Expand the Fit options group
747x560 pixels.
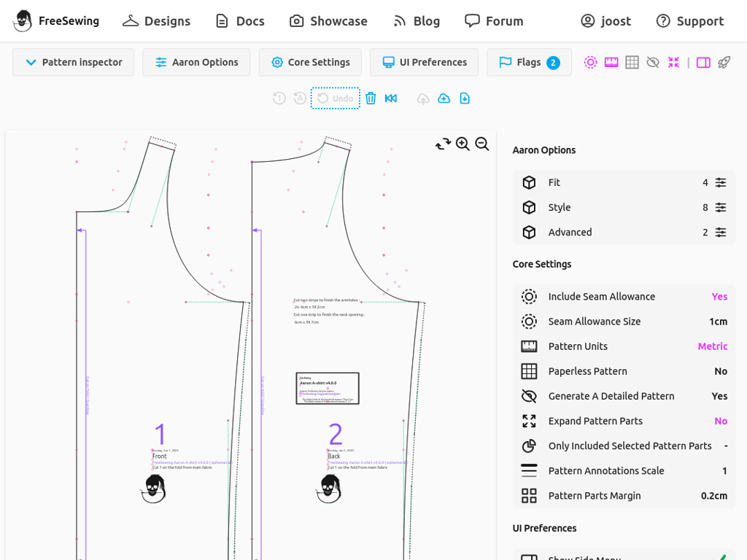coord(624,182)
